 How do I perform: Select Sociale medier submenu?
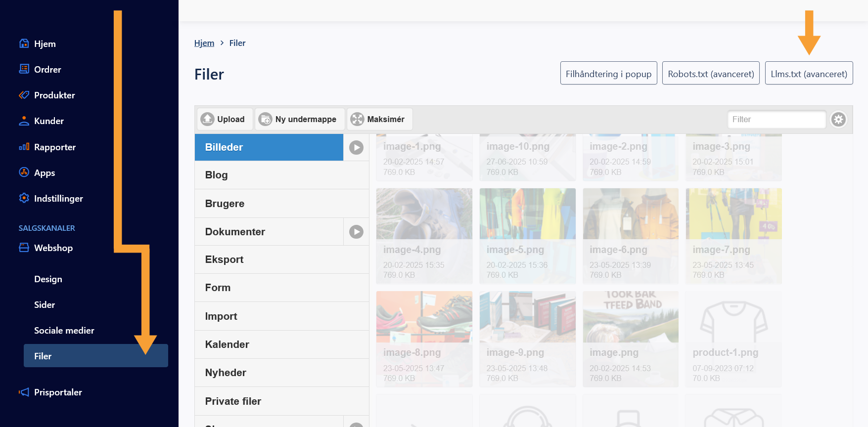(x=64, y=330)
